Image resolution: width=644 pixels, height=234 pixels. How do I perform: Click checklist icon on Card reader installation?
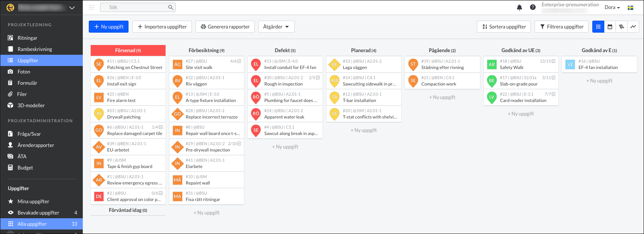(x=553, y=94)
